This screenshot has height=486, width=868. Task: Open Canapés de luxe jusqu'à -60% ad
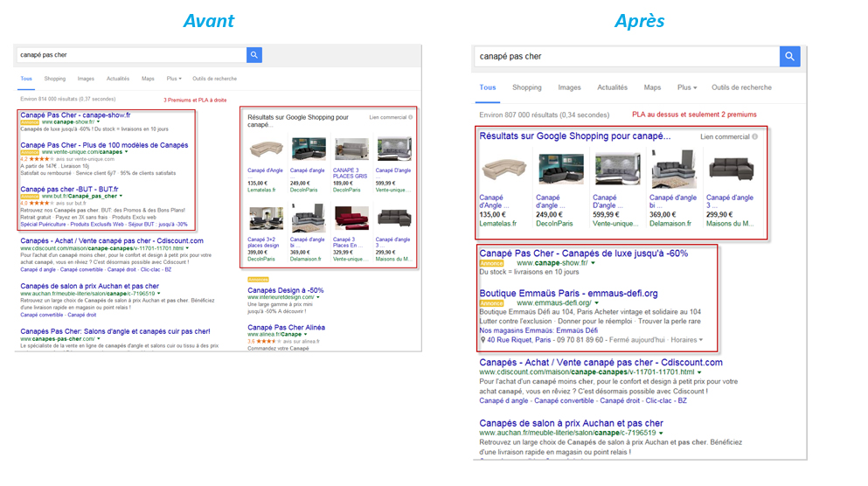583,253
